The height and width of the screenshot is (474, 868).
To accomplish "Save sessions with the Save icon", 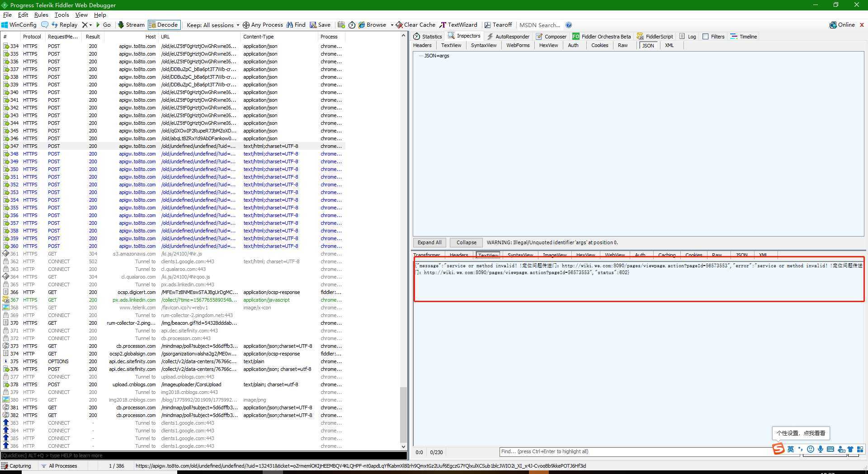I will click(320, 25).
